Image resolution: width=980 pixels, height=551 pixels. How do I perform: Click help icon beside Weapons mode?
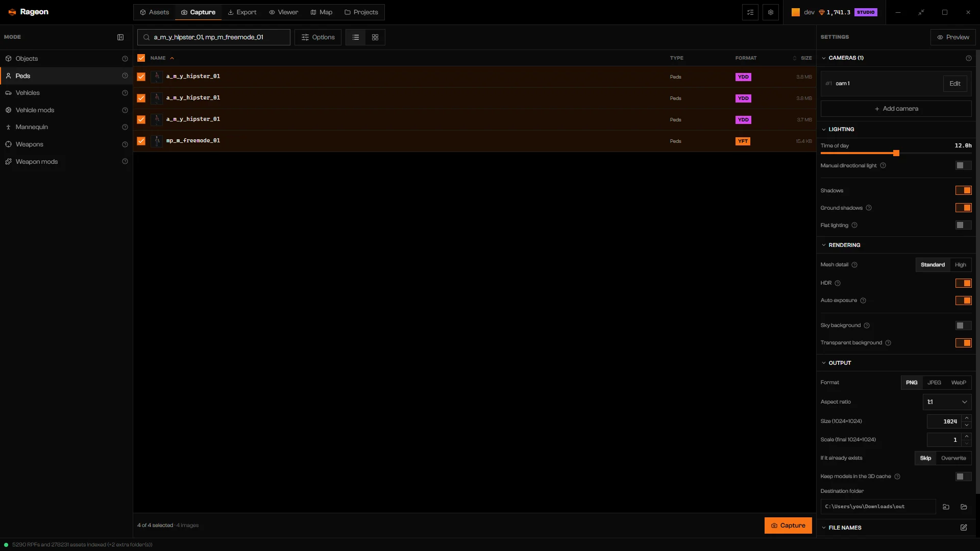(x=125, y=144)
